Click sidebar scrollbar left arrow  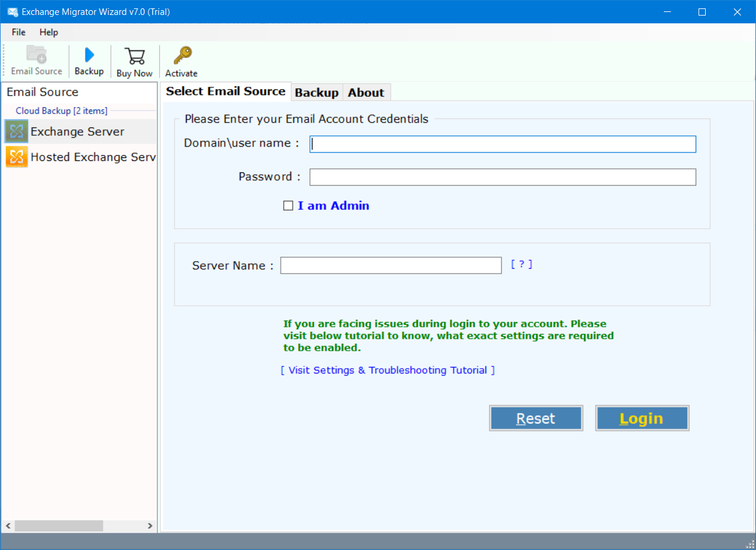[x=8, y=526]
